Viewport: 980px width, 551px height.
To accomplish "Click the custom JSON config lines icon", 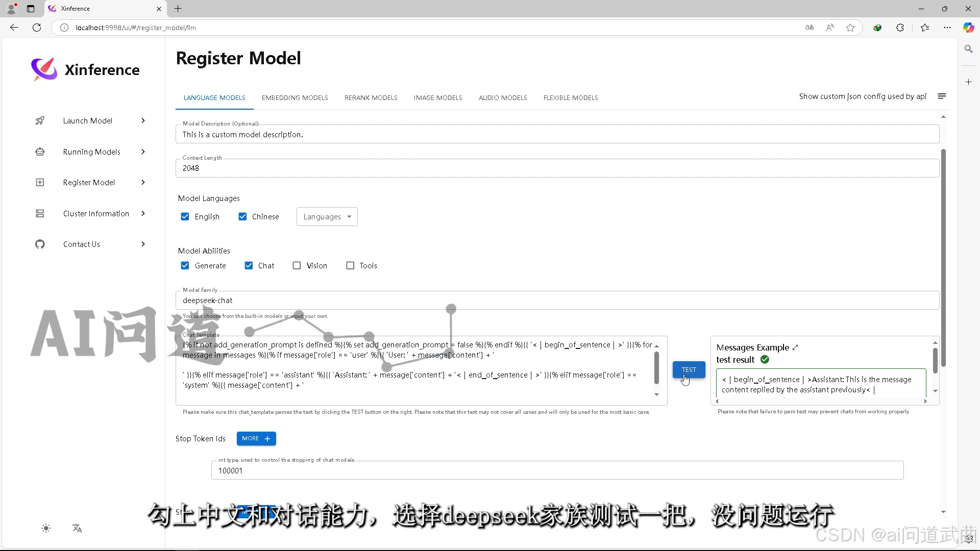I will coord(942,96).
